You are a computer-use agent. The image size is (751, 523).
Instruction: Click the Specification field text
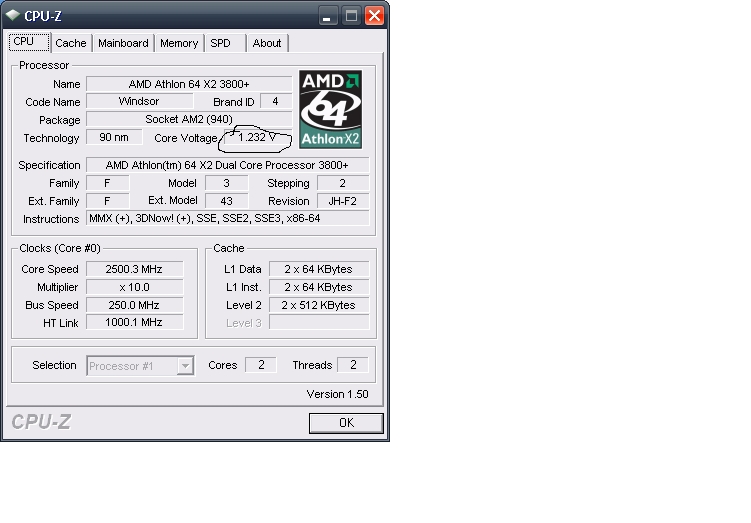click(x=228, y=165)
